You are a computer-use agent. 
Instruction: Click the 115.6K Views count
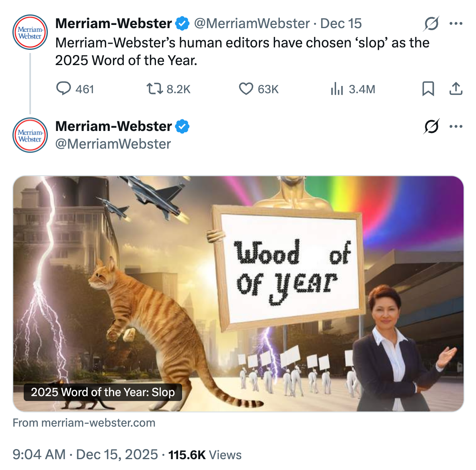[205, 455]
